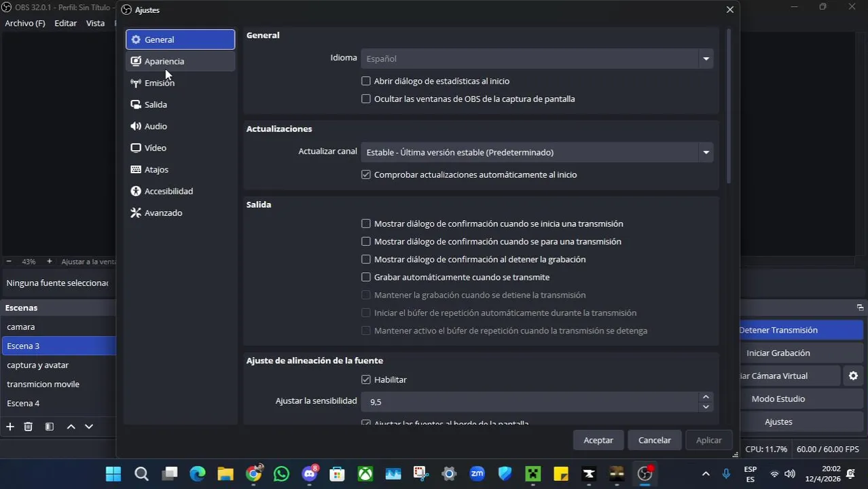
Task: Enable confirmation dialog al detener la grabación
Action: (x=366, y=259)
